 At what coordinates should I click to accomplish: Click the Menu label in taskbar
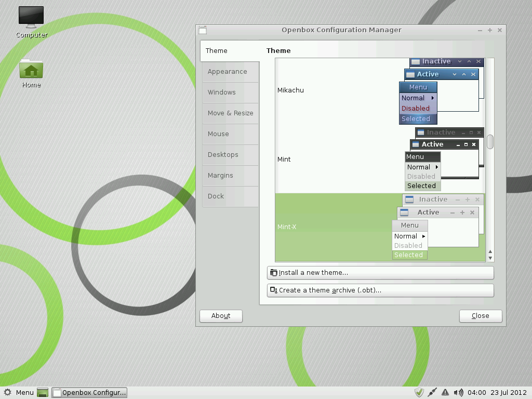(x=25, y=393)
